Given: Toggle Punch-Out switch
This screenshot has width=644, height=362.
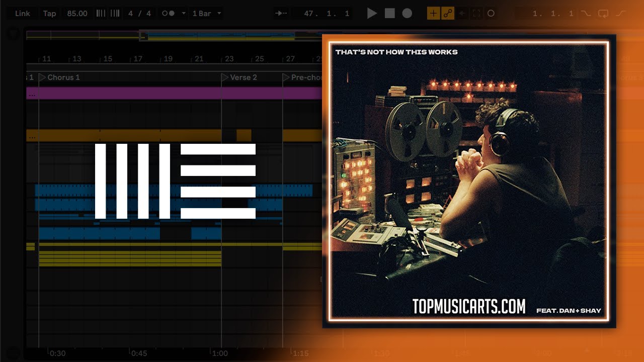Looking at the screenshot, I should coord(621,14).
